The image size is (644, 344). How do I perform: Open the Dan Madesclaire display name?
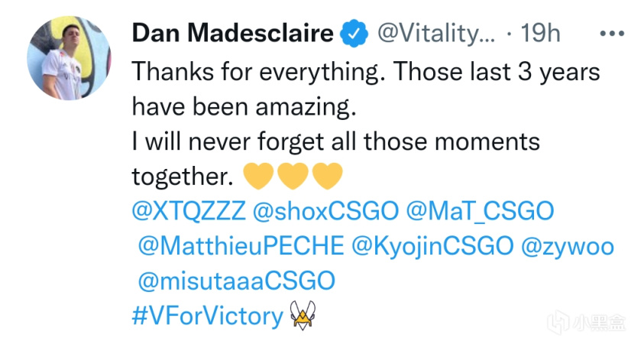tap(233, 34)
